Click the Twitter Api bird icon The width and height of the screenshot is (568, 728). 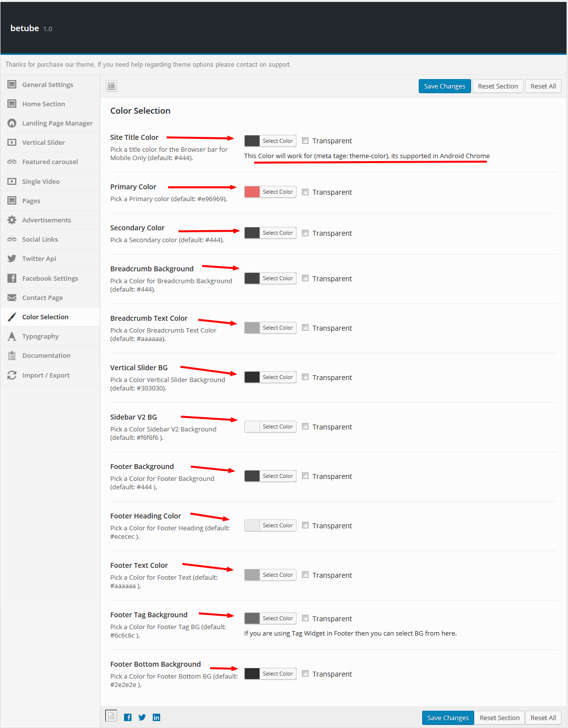point(12,258)
